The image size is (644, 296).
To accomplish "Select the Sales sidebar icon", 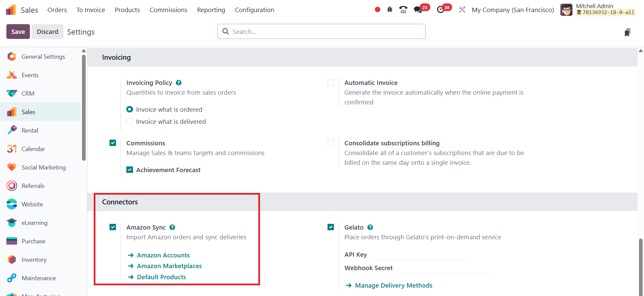I will 12,112.
